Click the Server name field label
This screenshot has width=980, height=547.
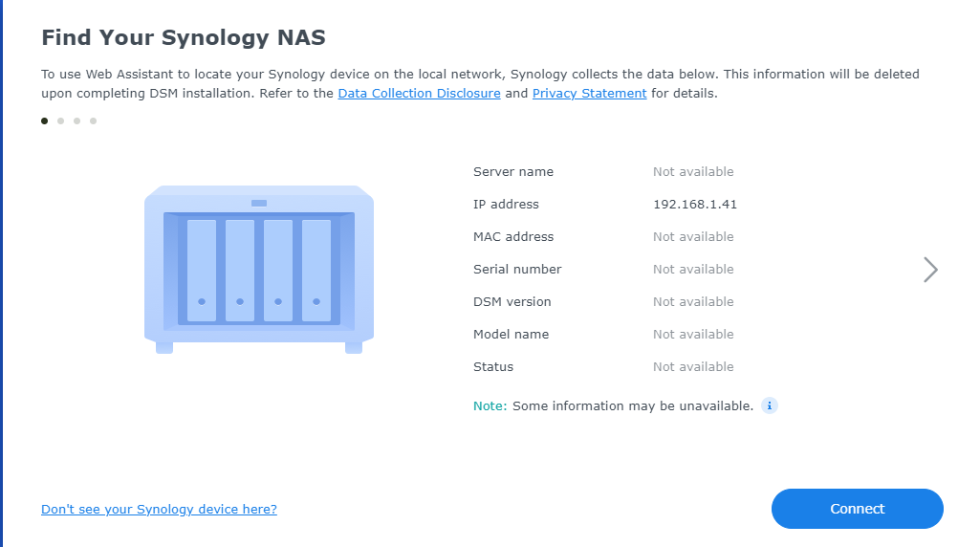[513, 172]
